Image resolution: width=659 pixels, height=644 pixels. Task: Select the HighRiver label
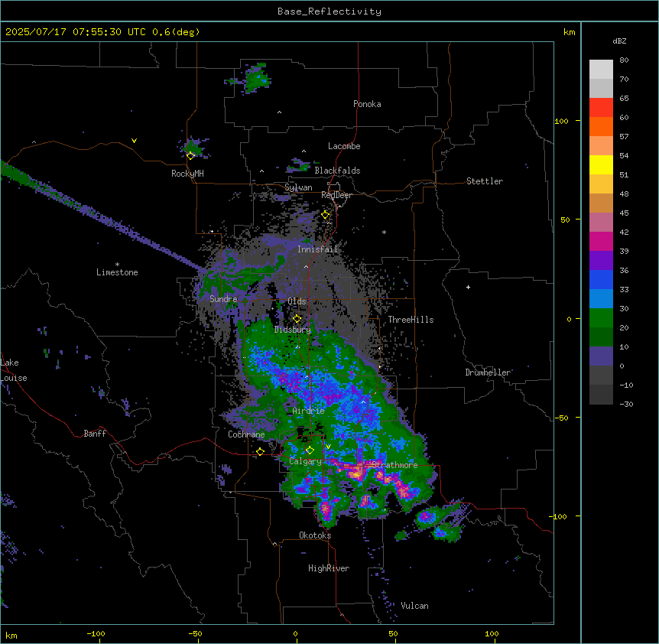click(x=329, y=568)
